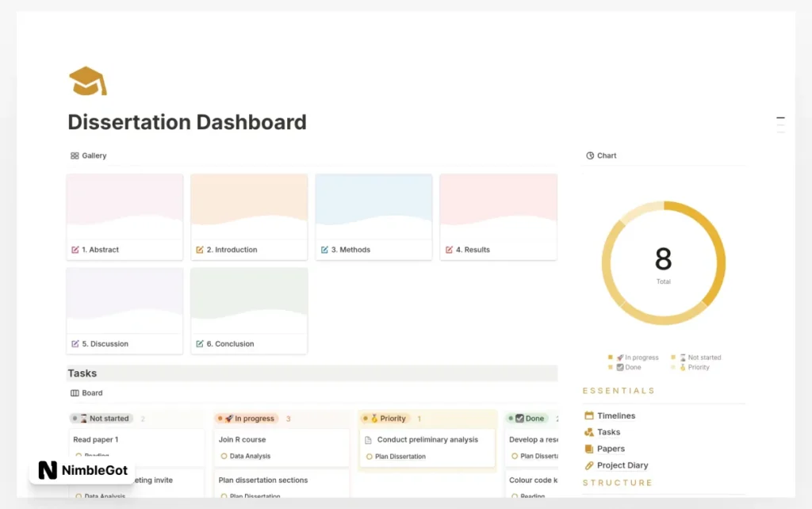This screenshot has height=509, width=812.
Task: Click Plan Dissertation tag under Conduct preliminary analysis
Action: tap(396, 457)
